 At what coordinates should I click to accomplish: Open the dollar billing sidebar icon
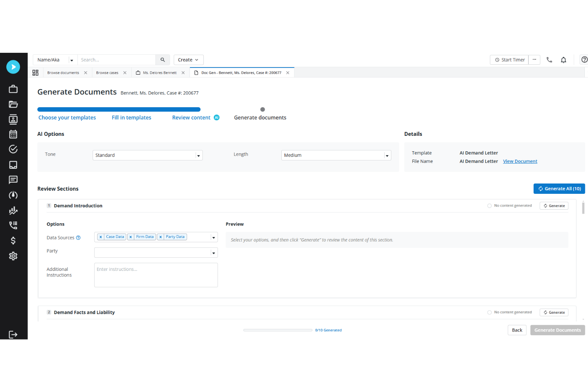click(13, 241)
